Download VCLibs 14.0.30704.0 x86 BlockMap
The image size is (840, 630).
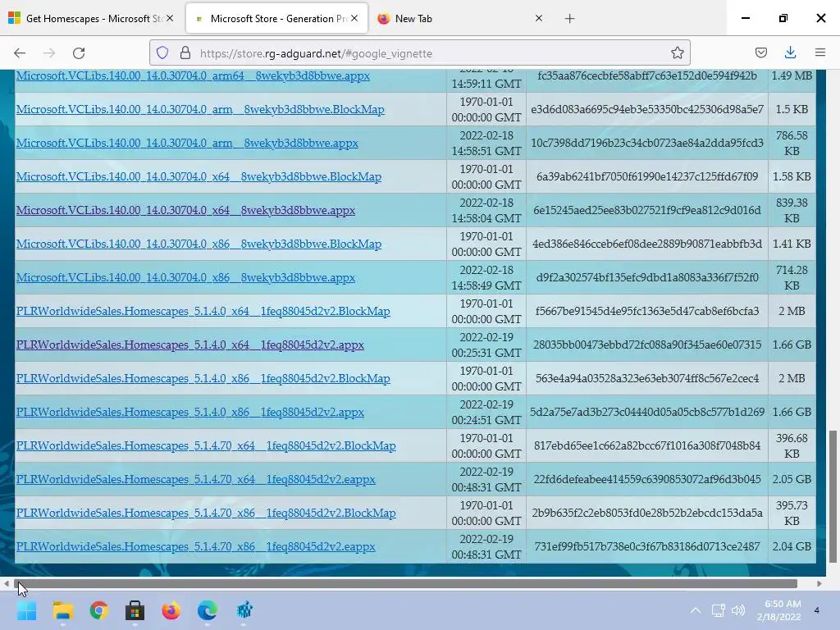tap(199, 244)
